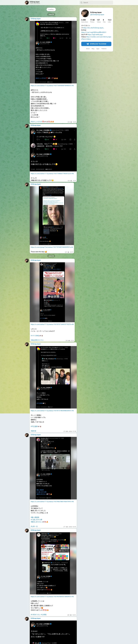Open the Blog footer link
This screenshot has width=138, height=644.
coord(93,49)
